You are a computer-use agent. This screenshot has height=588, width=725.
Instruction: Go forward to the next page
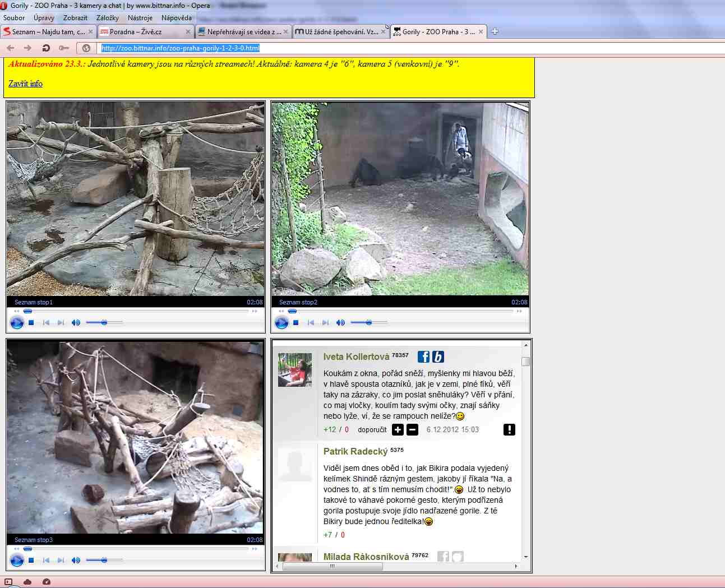(28, 48)
